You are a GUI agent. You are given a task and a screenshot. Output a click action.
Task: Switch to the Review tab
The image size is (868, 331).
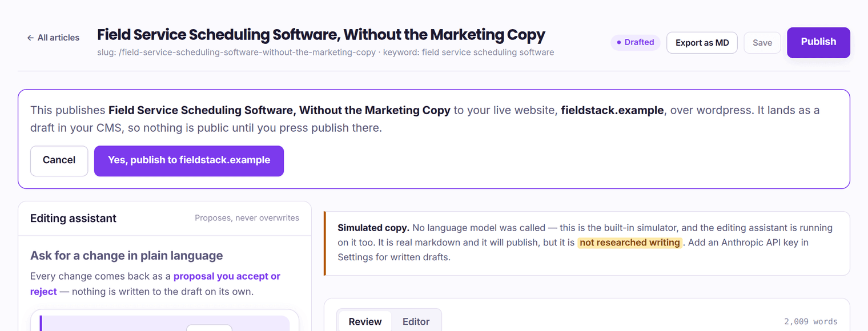pos(365,321)
